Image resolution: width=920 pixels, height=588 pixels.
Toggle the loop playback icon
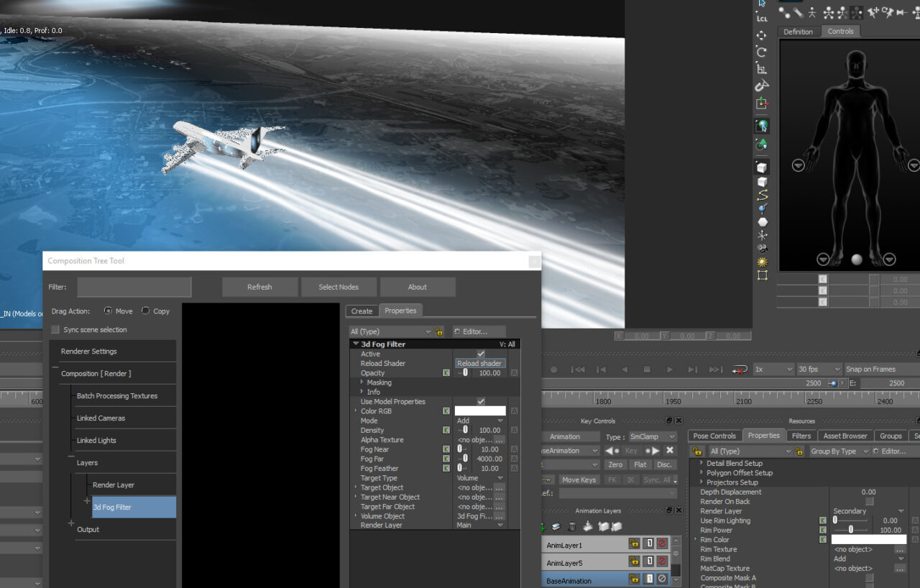(x=740, y=369)
